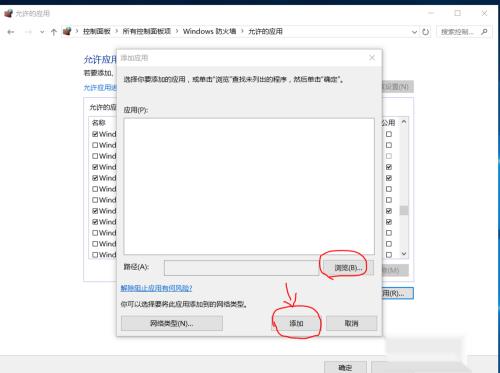Image resolution: width=500 pixels, height=373 pixels.
Task: Navigate to Windows 防火墙 breadcrumb
Action: tap(210, 31)
